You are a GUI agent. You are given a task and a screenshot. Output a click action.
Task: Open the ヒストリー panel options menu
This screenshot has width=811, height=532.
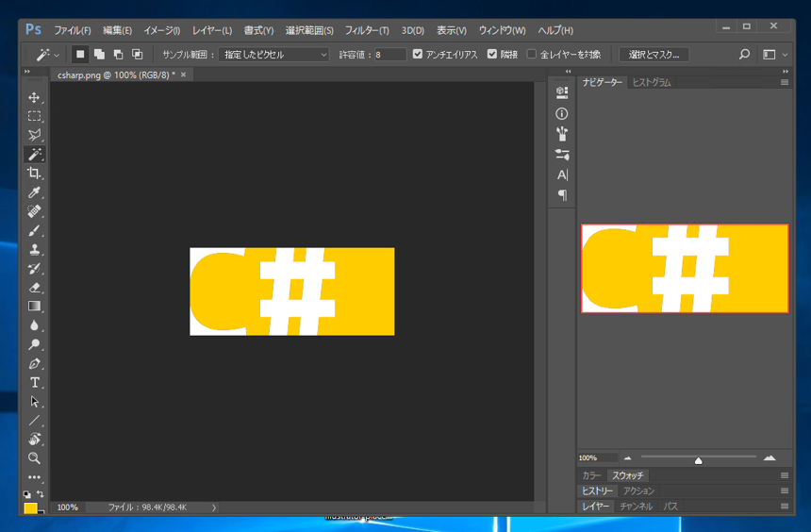click(785, 490)
